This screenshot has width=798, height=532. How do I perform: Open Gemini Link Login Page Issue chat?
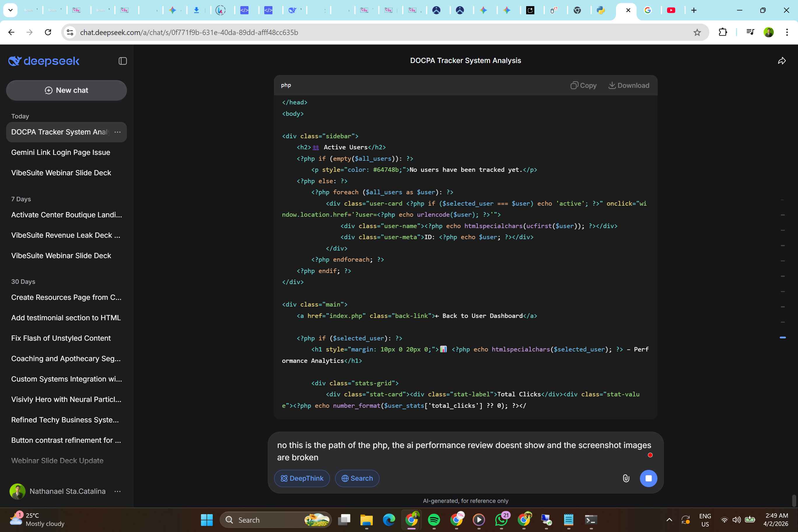coord(61,152)
